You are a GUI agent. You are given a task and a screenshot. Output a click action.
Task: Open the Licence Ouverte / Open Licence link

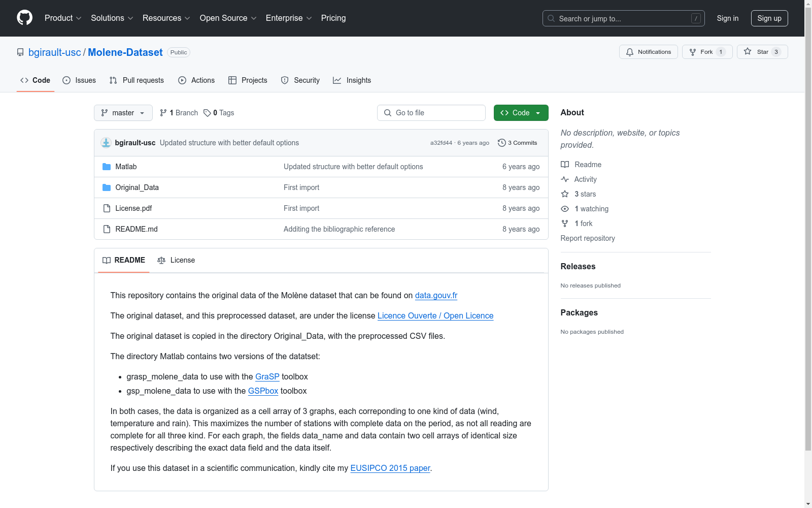click(435, 315)
